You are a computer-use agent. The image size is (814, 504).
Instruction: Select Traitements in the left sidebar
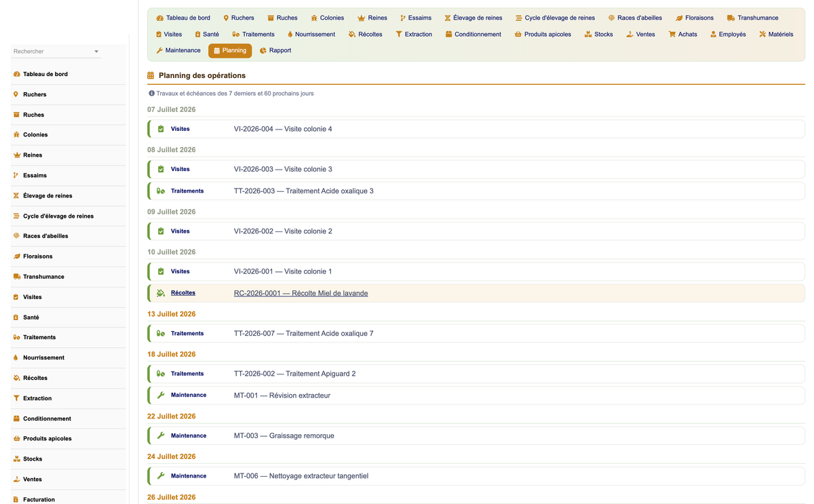(x=69, y=337)
